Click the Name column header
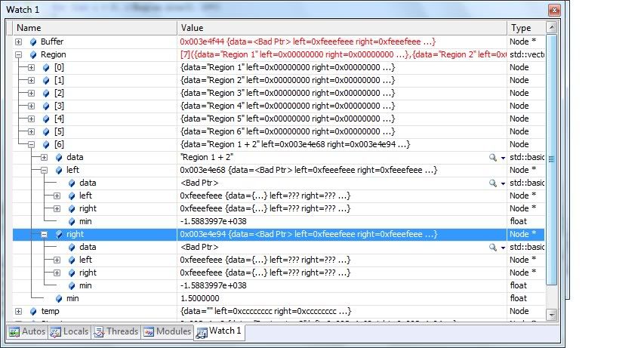 click(x=93, y=27)
